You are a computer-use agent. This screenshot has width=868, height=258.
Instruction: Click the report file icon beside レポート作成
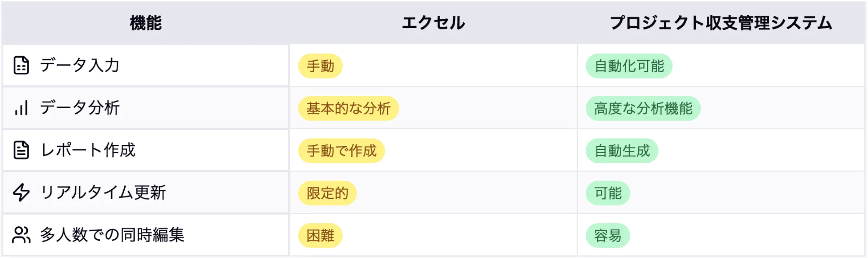point(21,150)
